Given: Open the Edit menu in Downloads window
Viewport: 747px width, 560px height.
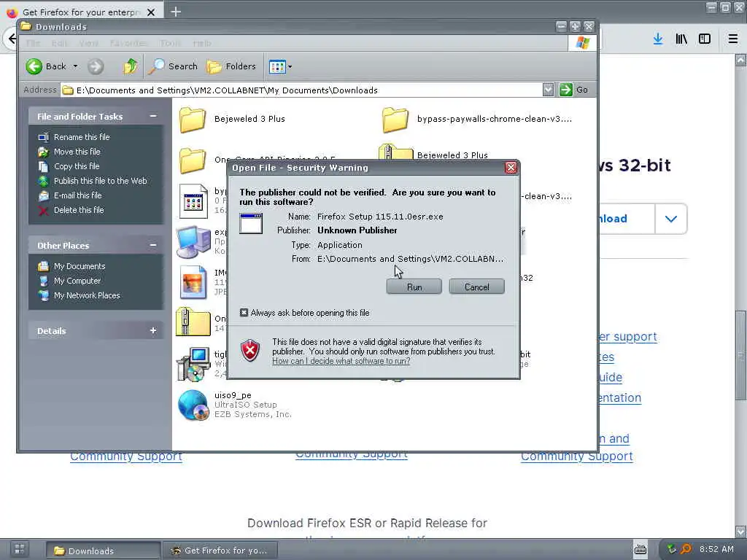Looking at the screenshot, I should pos(59,43).
